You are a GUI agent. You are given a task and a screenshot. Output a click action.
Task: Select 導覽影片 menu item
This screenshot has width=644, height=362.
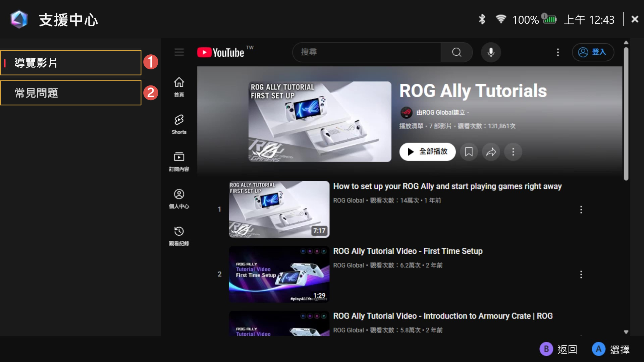tap(71, 63)
